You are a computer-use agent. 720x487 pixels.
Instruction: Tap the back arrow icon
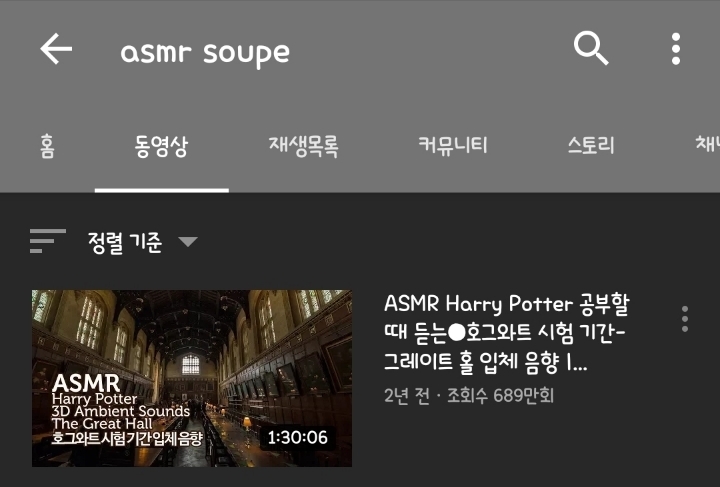click(x=56, y=49)
